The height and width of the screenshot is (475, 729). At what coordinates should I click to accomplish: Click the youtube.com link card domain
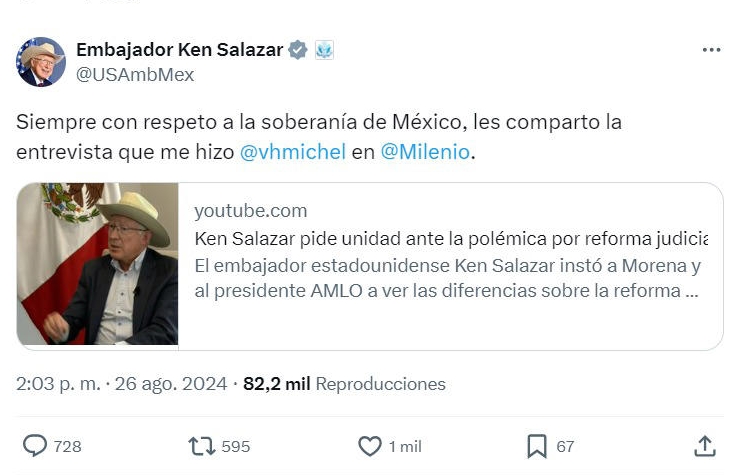click(x=251, y=211)
